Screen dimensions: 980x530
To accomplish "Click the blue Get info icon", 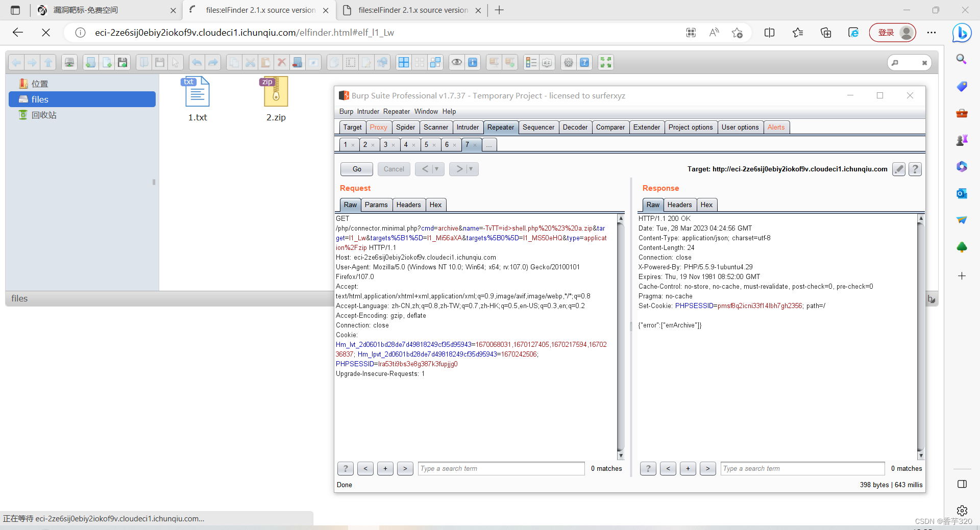I will pos(473,62).
